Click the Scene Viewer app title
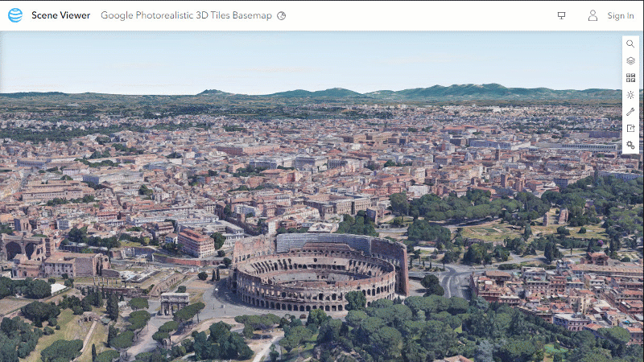644x362 pixels. (60, 15)
